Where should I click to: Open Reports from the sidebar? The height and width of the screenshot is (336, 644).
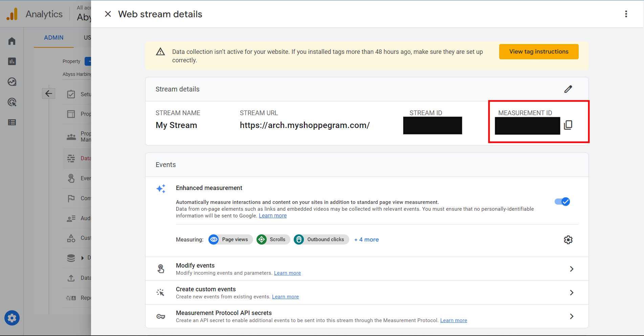tap(12, 61)
